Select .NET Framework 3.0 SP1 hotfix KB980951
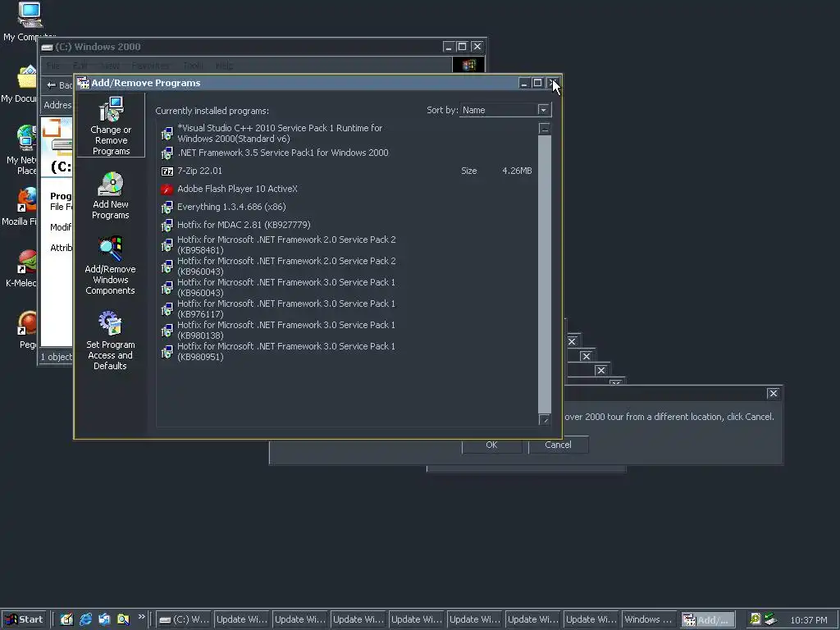Screen dimensions: 840x630 coord(348,352)
